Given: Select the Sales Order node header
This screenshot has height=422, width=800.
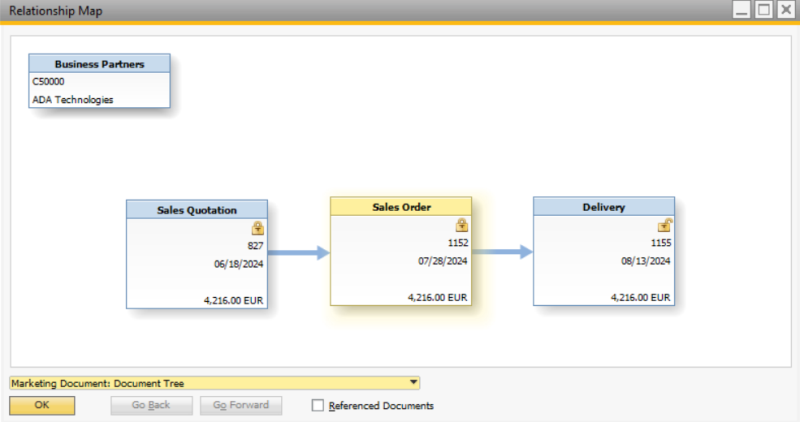Looking at the screenshot, I should tap(401, 206).
